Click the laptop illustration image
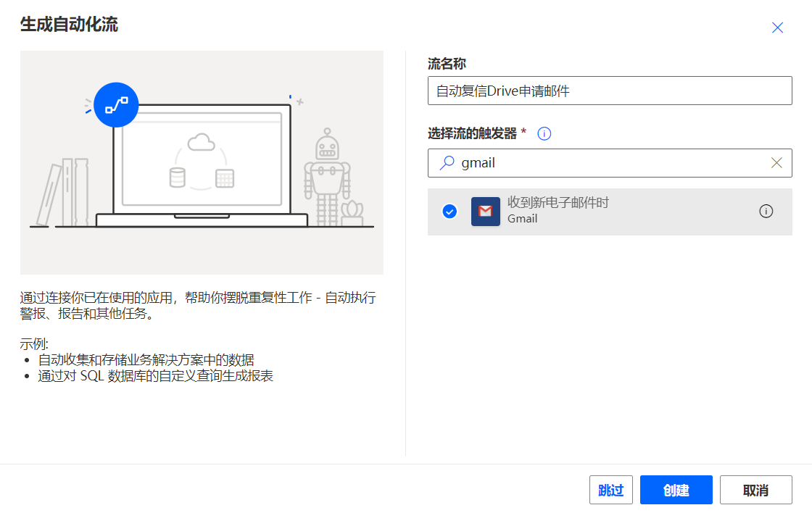Image resolution: width=812 pixels, height=513 pixels. coord(202,162)
